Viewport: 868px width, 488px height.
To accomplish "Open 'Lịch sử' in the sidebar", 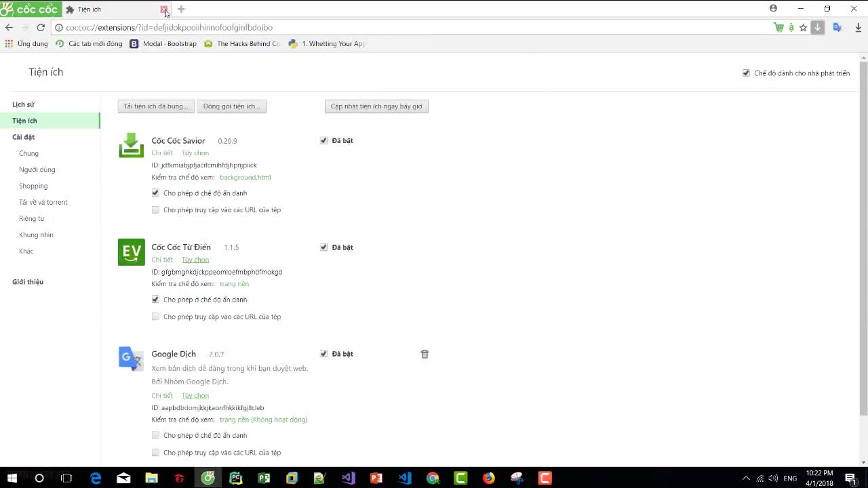I will click(x=23, y=104).
